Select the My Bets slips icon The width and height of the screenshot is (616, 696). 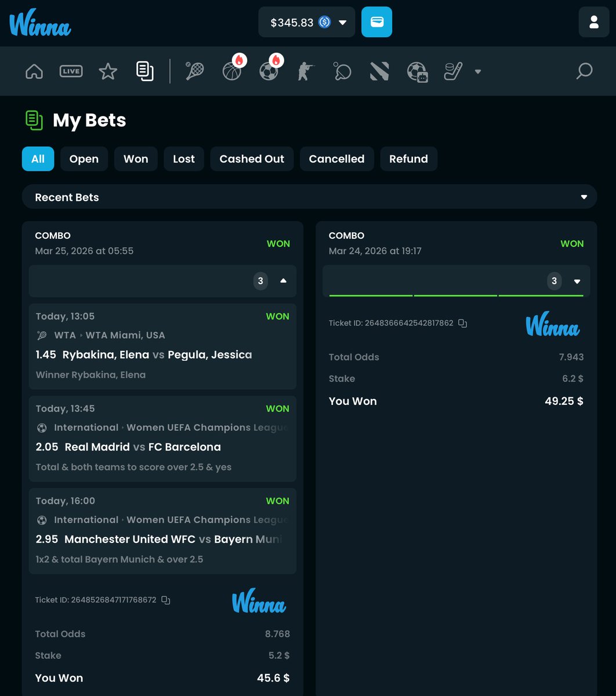(x=144, y=71)
